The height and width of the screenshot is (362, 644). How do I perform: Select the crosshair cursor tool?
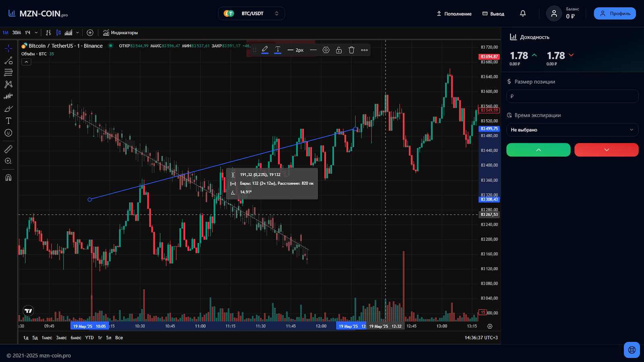[8, 49]
